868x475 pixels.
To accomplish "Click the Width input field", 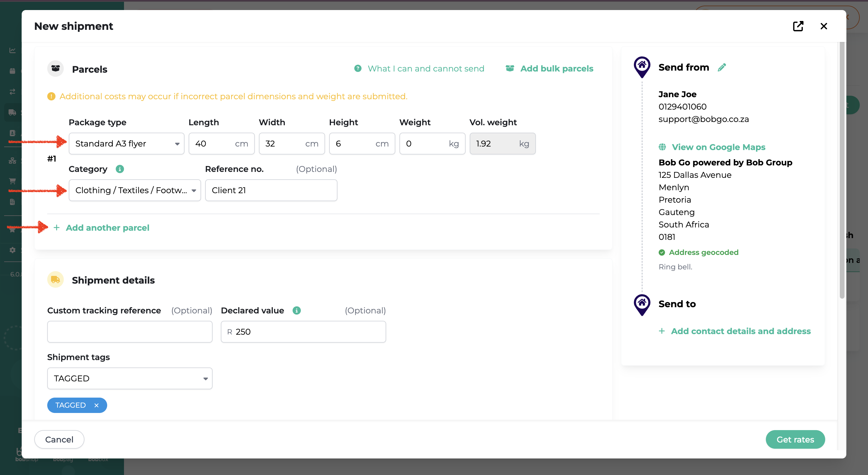I will [x=291, y=144].
